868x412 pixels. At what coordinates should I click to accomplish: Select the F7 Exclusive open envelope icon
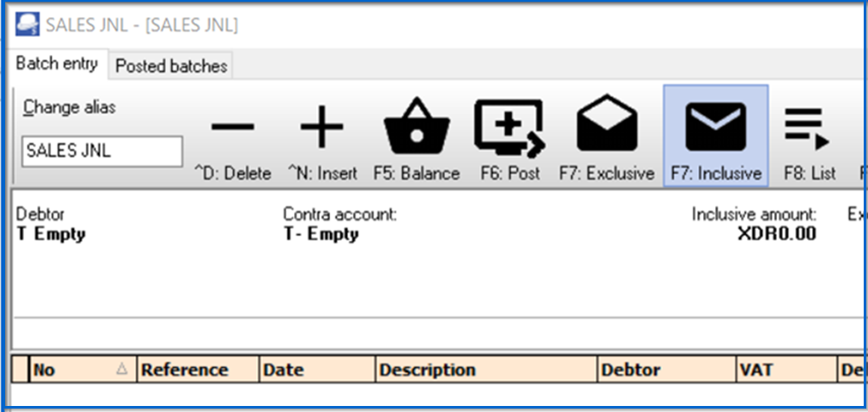607,125
